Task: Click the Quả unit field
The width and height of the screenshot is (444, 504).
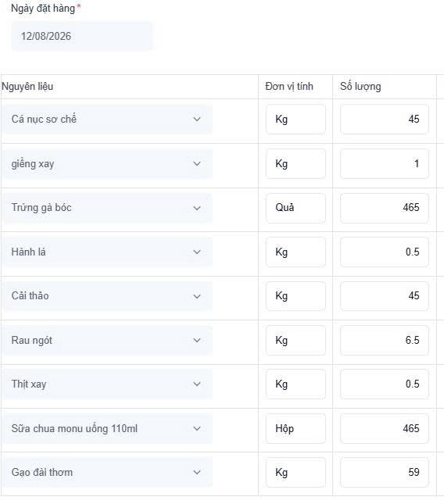Action: [295, 208]
